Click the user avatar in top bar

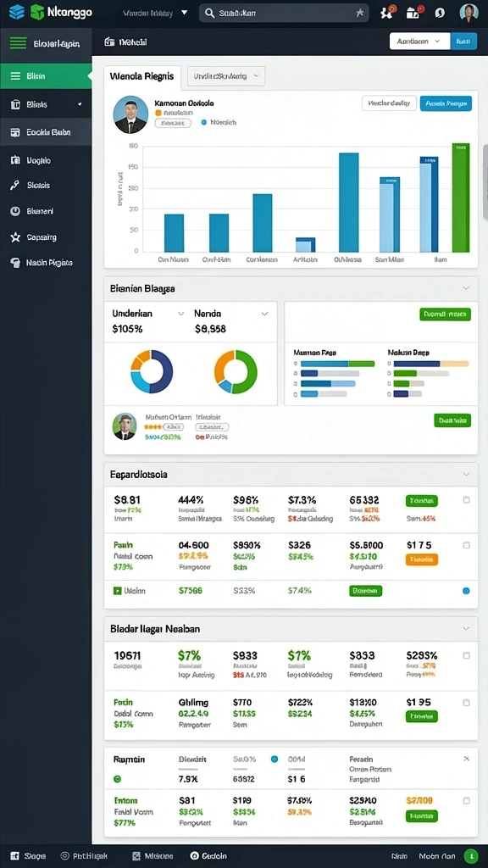[469, 12]
